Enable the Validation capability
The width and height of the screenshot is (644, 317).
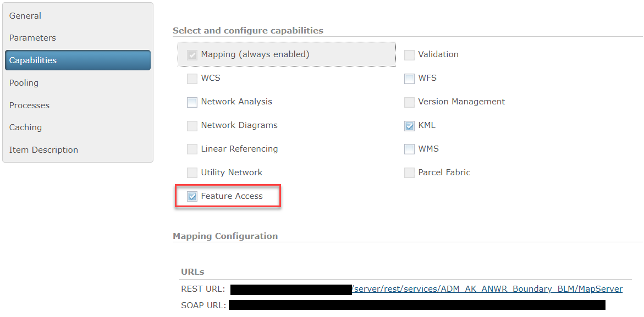tap(409, 54)
